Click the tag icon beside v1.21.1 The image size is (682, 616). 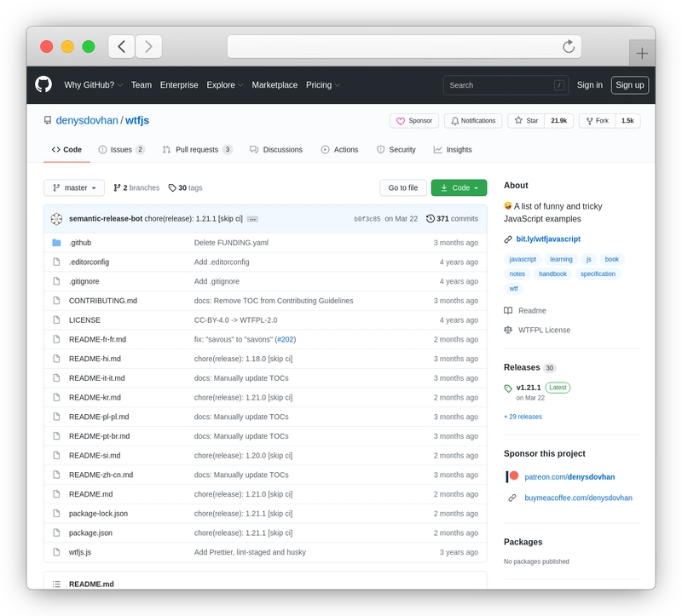click(x=508, y=389)
